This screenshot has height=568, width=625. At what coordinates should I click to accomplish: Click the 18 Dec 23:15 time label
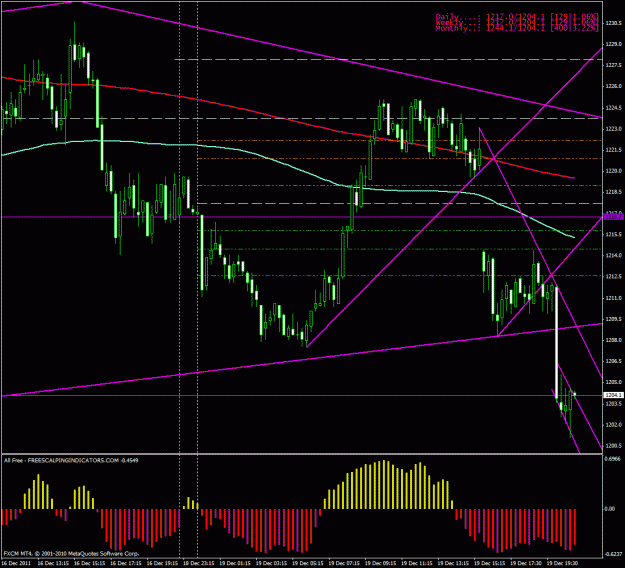[x=199, y=563]
